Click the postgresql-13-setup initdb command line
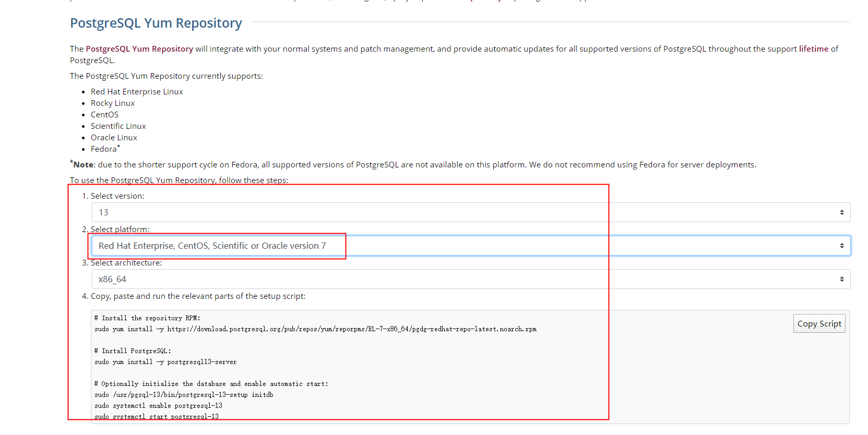Screen dimensions: 868x435 (x=184, y=394)
